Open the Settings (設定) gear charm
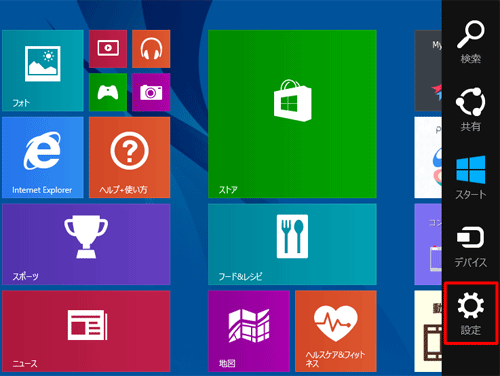 (x=470, y=313)
